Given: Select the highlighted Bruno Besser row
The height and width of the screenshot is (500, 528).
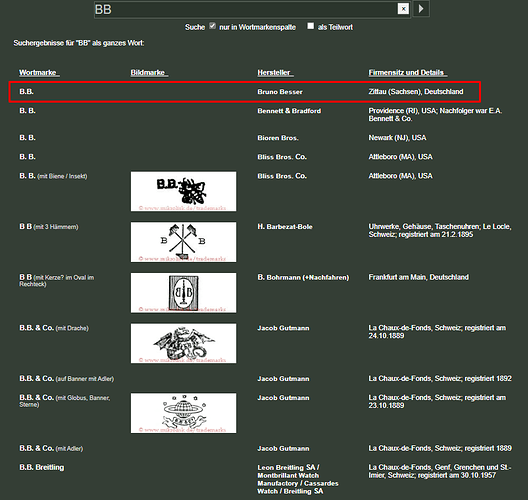Looking at the screenshot, I should pyautogui.click(x=245, y=92).
